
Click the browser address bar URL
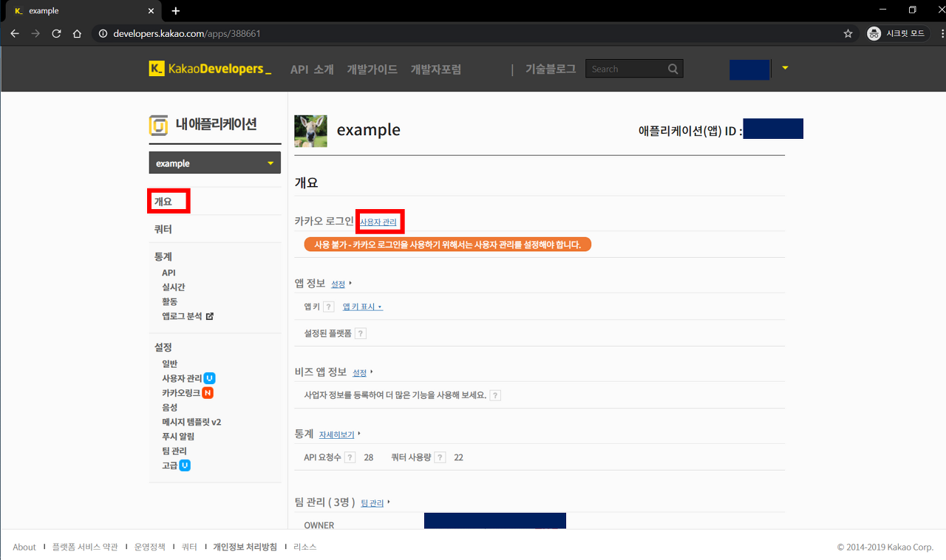click(187, 34)
